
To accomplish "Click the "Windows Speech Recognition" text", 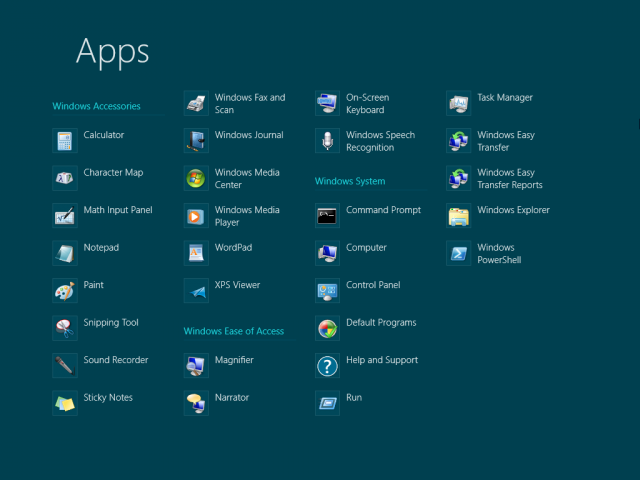I will 381,141.
